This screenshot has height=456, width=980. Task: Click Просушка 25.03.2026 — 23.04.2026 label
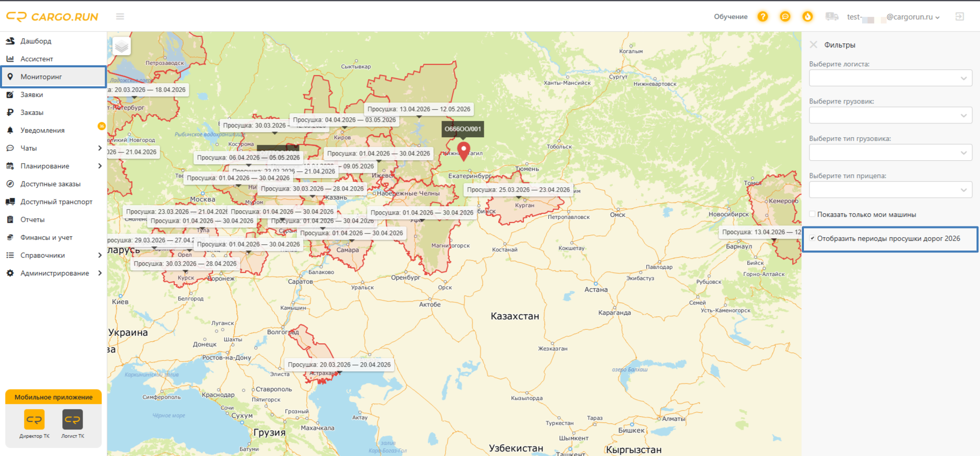click(519, 190)
